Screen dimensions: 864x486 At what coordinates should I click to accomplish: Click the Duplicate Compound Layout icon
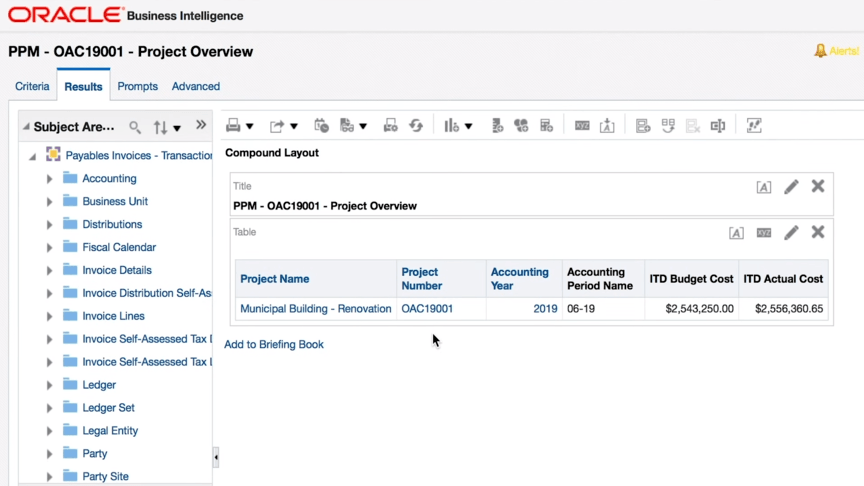pyautogui.click(x=668, y=126)
